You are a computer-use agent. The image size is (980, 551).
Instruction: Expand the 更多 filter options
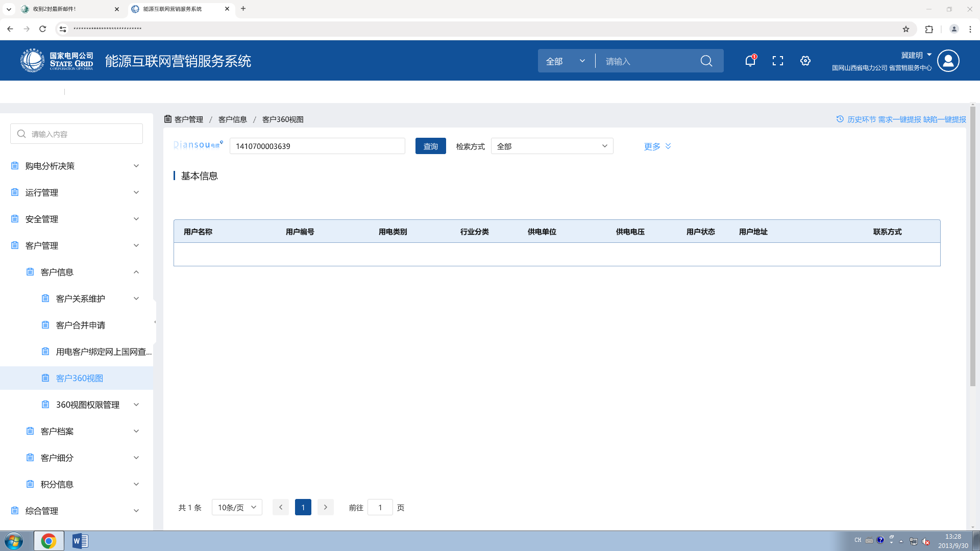(657, 146)
